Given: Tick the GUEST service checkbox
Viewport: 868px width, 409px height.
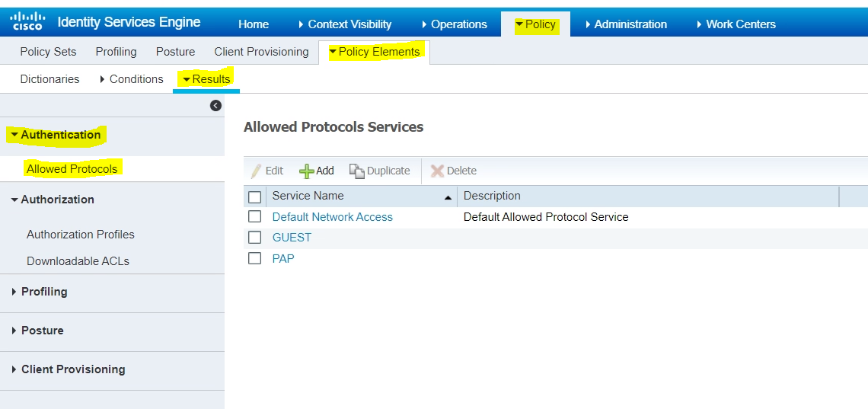Looking at the screenshot, I should (255, 238).
